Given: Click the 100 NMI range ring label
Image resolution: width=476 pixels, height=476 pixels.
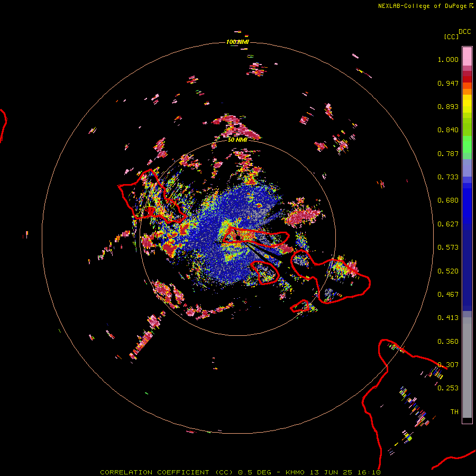Looking at the screenshot, I should click(x=237, y=42).
